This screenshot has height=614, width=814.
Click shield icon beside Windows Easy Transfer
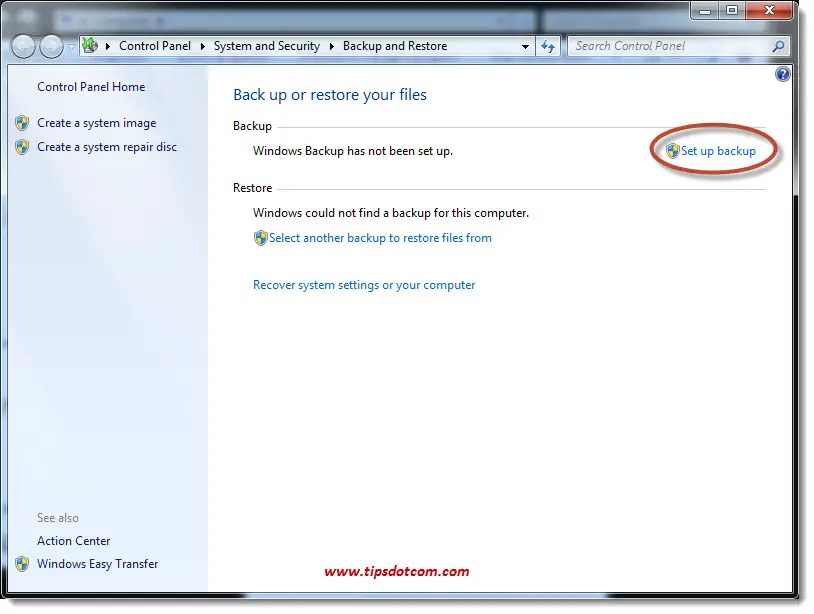pyautogui.click(x=22, y=564)
